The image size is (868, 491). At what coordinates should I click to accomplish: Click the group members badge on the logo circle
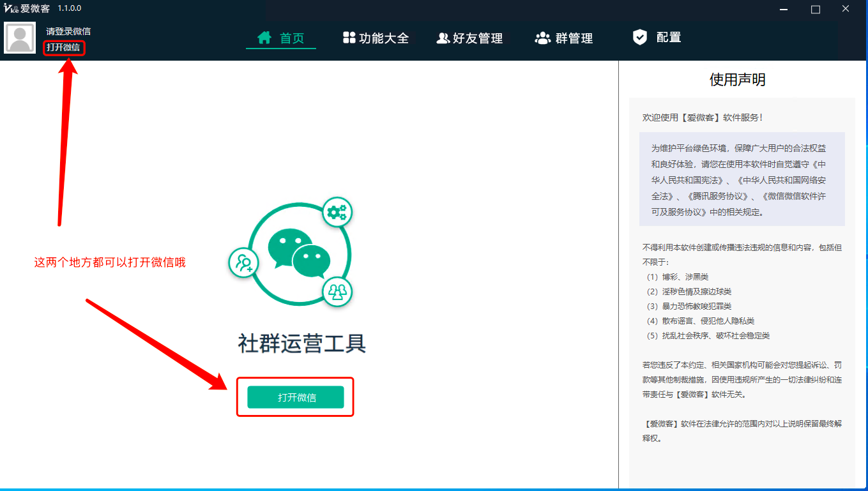tap(337, 292)
